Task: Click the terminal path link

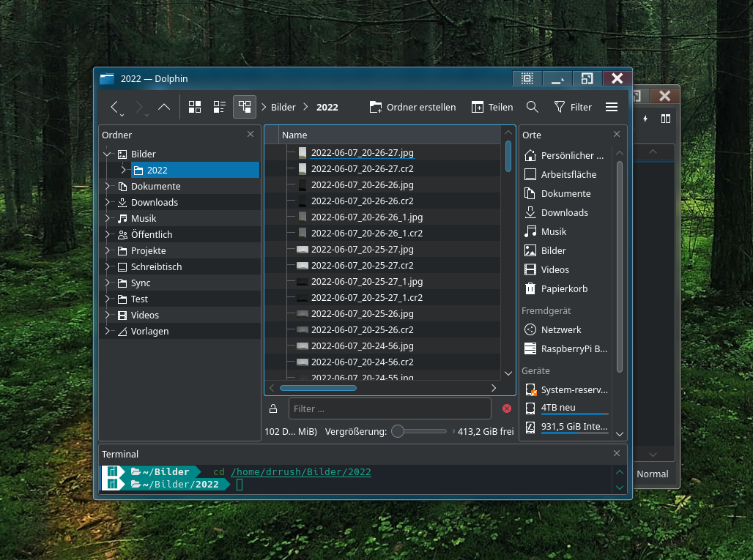Action: coord(300,471)
